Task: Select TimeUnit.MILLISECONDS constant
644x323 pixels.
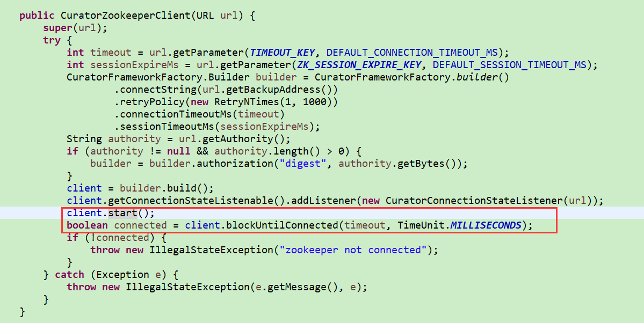Action: point(460,225)
